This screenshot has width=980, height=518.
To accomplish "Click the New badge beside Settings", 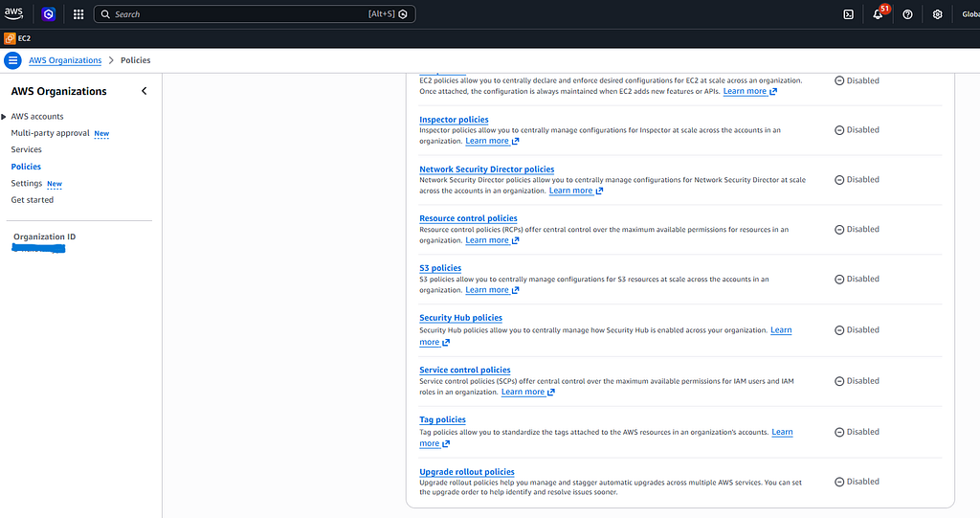I will tap(55, 184).
